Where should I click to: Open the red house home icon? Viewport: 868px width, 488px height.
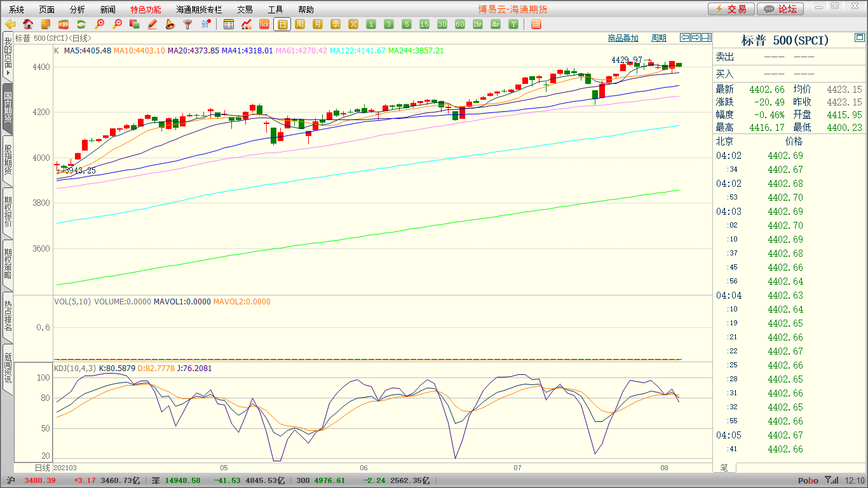(x=28, y=24)
